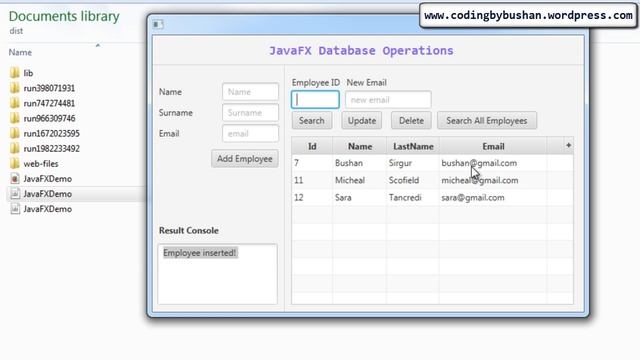
Task: Click the Name column header in Explorer
Action: coord(20,52)
